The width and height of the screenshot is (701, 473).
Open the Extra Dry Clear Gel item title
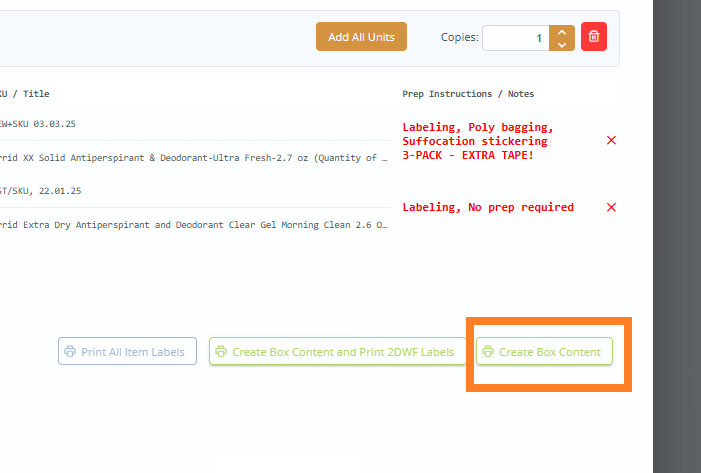point(190,224)
